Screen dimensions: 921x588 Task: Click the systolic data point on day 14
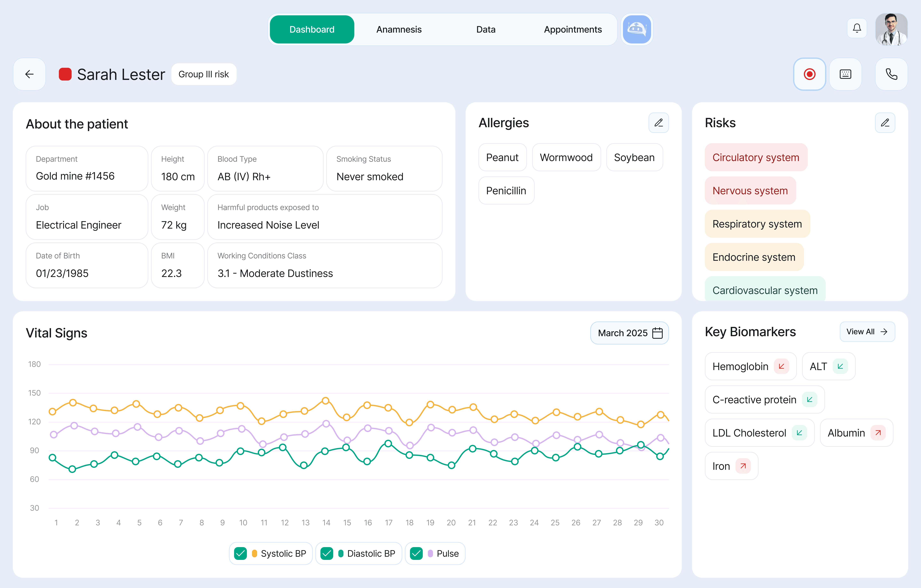[x=326, y=401]
